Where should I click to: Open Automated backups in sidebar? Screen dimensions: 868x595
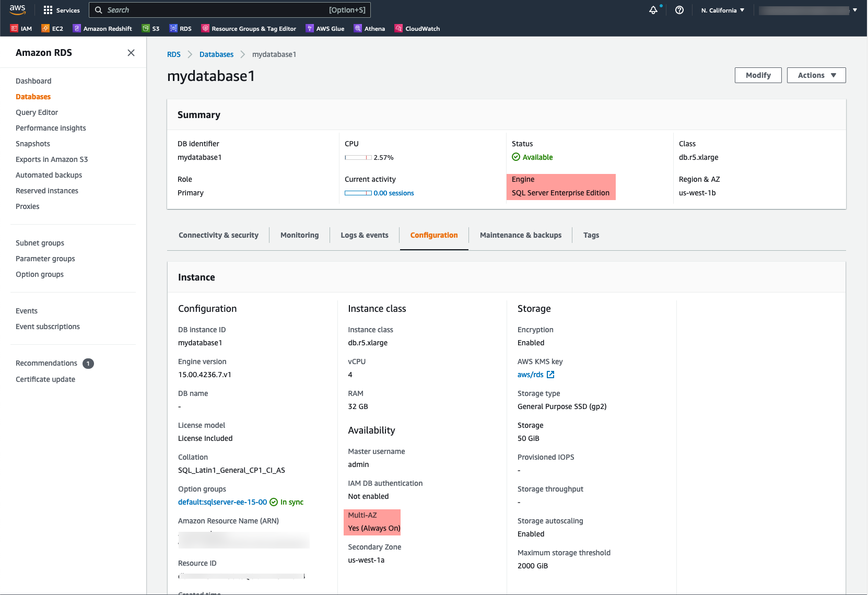point(49,175)
